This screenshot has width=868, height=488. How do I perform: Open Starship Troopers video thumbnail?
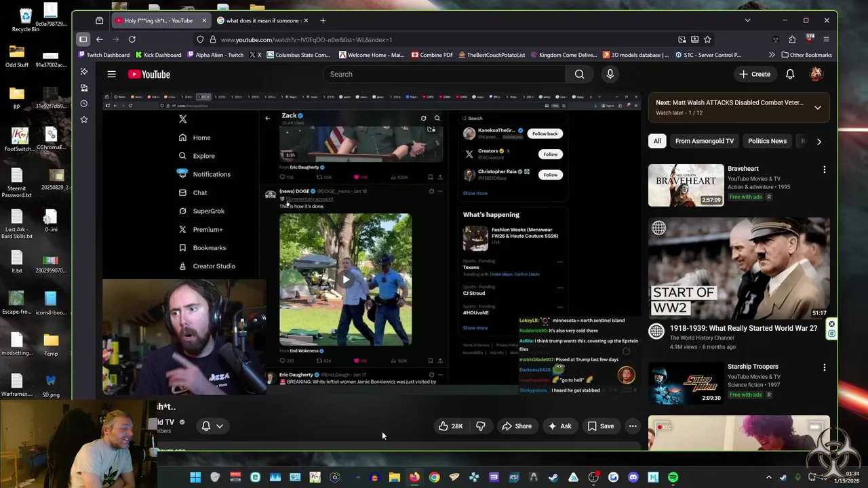click(686, 383)
